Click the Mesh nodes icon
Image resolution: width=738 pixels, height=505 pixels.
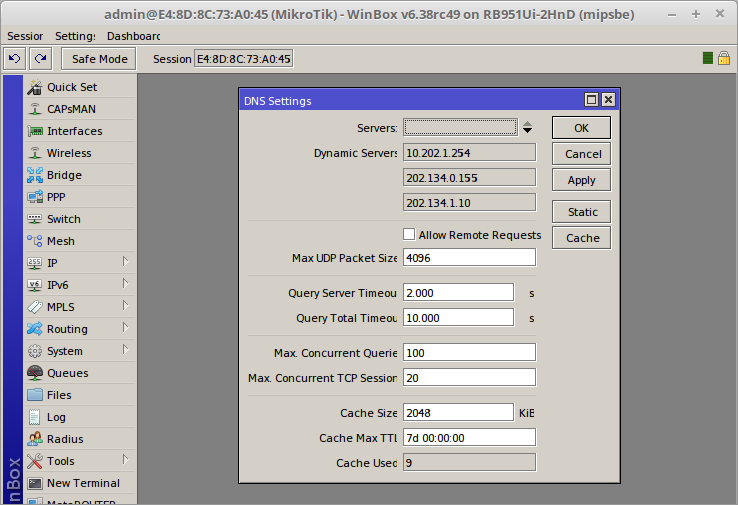point(35,241)
